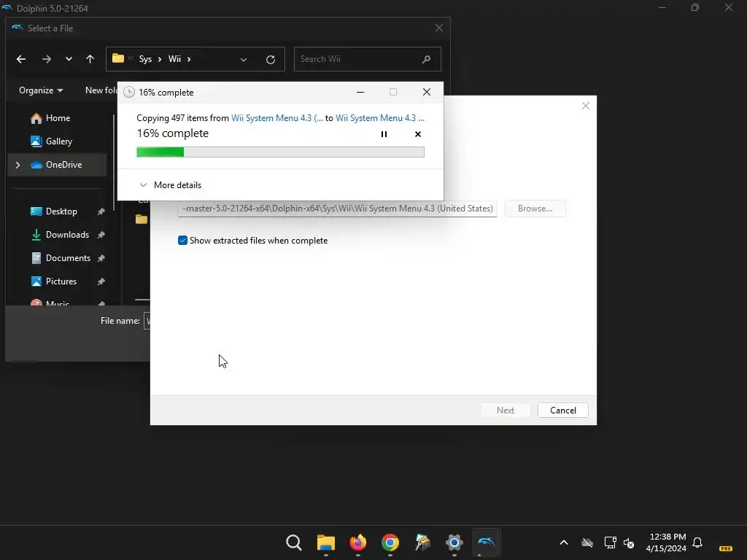Unpin Pictures using its pin icon
This screenshot has width=747, height=560.
pyautogui.click(x=101, y=281)
